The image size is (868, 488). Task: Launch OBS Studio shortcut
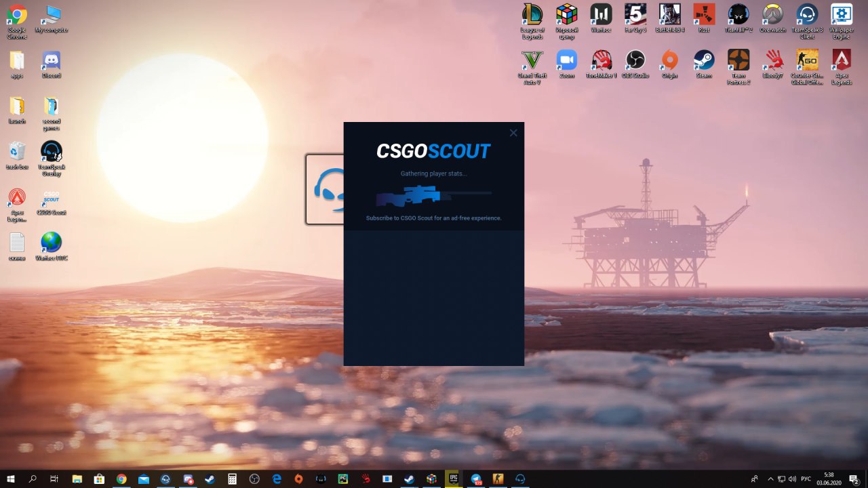click(635, 64)
